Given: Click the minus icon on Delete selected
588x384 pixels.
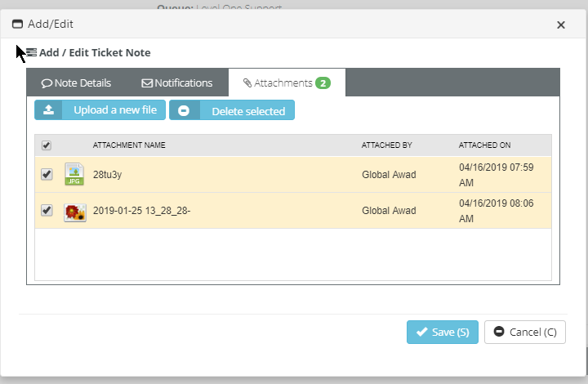Looking at the screenshot, I should tap(184, 111).
